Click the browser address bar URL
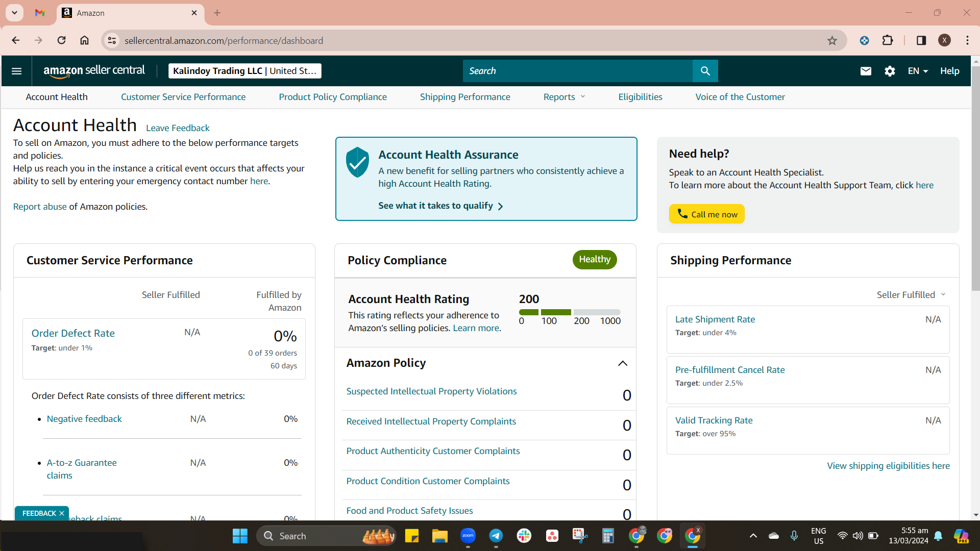Screen dimensions: 980x551 coord(224,40)
